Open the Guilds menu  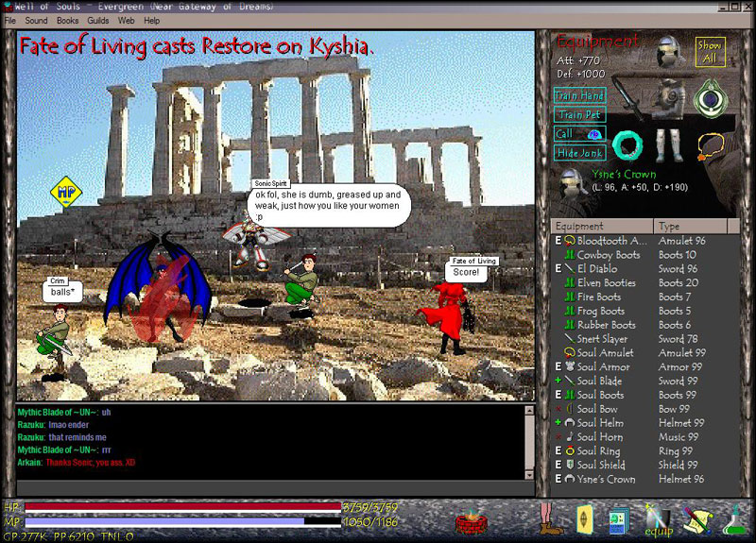98,20
